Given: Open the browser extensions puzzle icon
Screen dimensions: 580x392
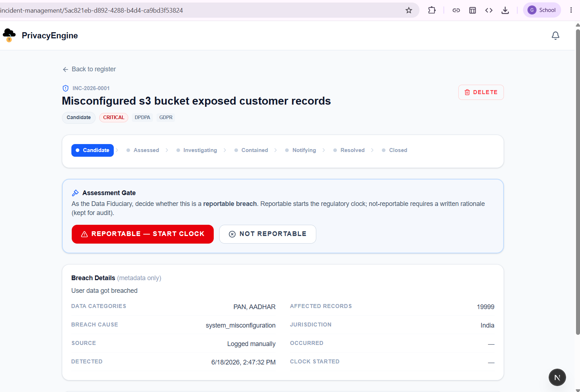Looking at the screenshot, I should pyautogui.click(x=431, y=10).
